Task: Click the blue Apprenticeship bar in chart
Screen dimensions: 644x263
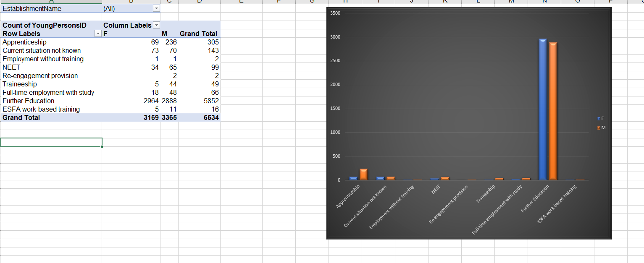Action: tap(353, 179)
